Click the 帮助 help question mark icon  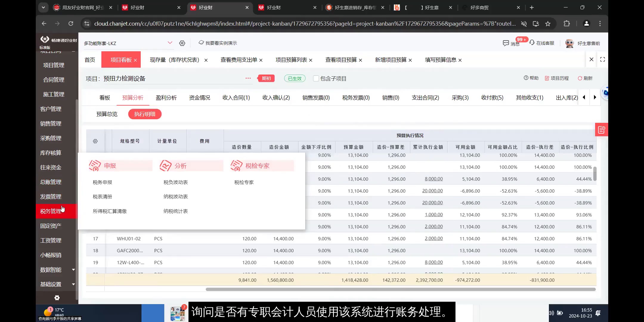(x=526, y=78)
